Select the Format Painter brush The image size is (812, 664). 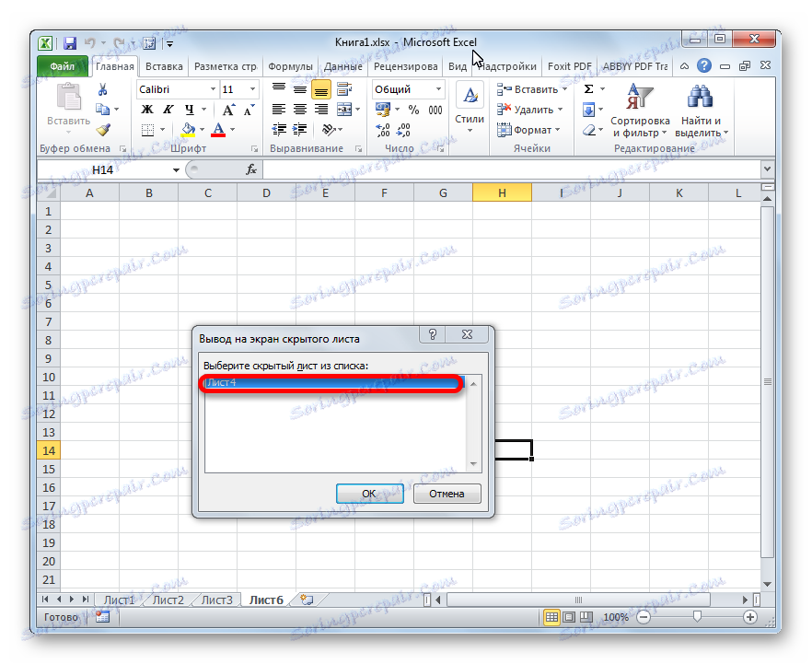103,130
